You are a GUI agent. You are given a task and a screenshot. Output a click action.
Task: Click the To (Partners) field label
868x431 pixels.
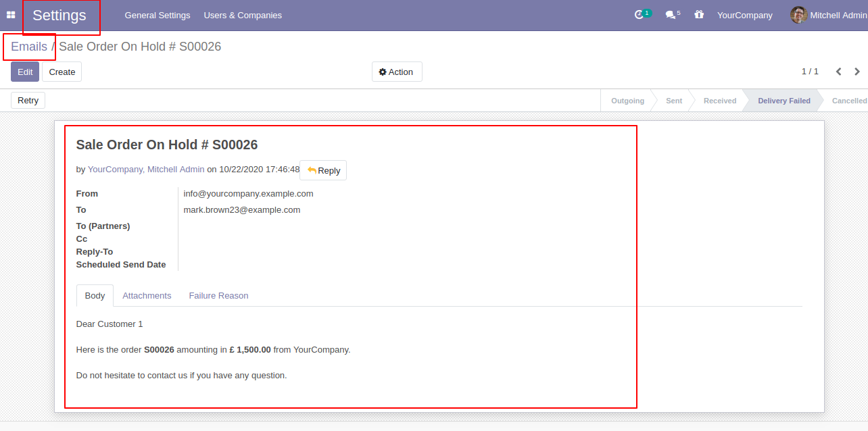[x=103, y=226]
